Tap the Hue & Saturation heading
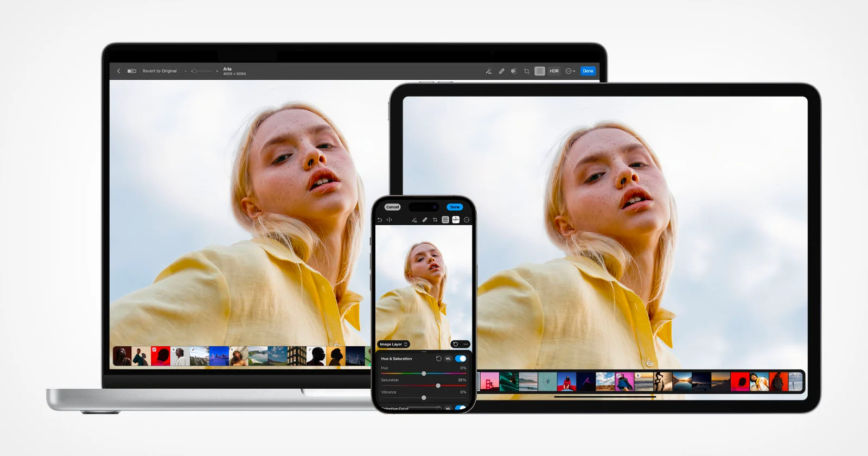This screenshot has width=868, height=456. (397, 359)
